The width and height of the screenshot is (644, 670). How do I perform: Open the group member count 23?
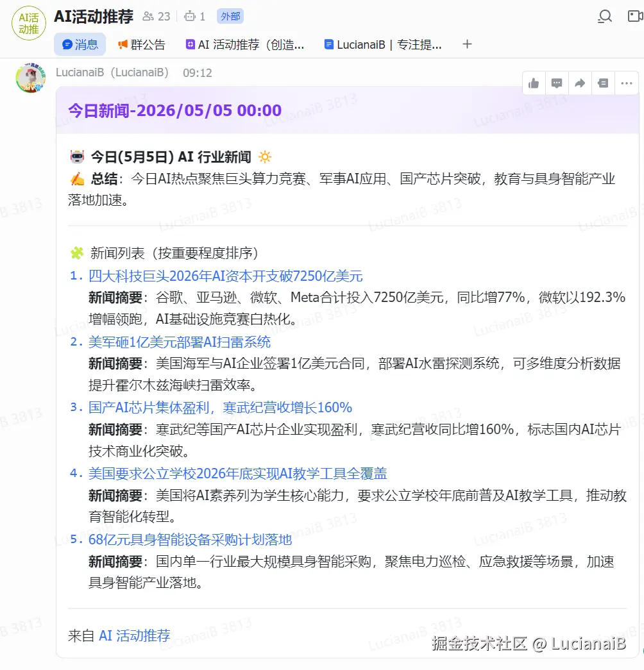coord(157,17)
